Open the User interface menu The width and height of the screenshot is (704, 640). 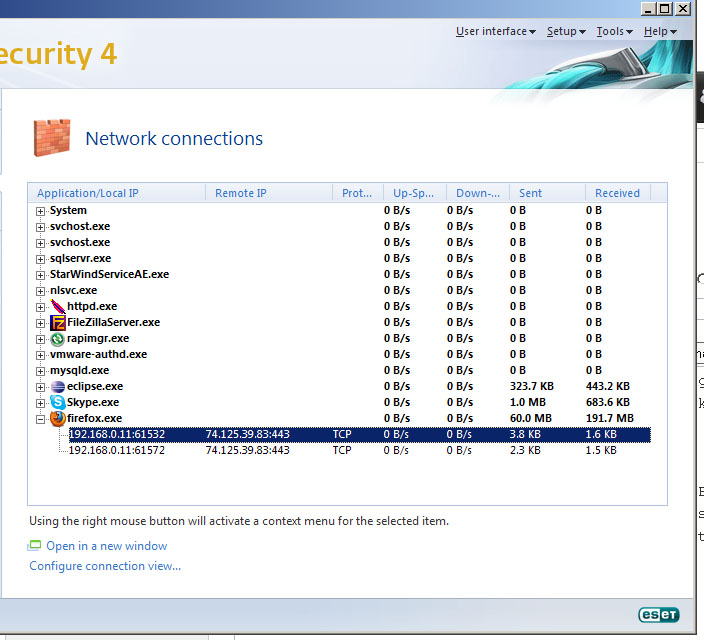pyautogui.click(x=495, y=32)
